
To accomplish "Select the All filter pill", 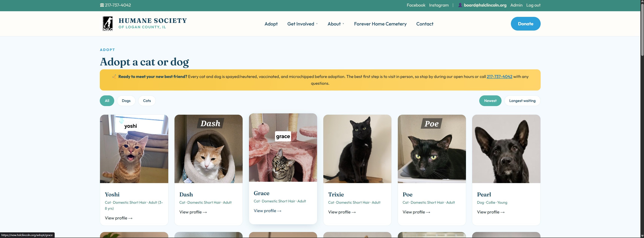I will 107,101.
